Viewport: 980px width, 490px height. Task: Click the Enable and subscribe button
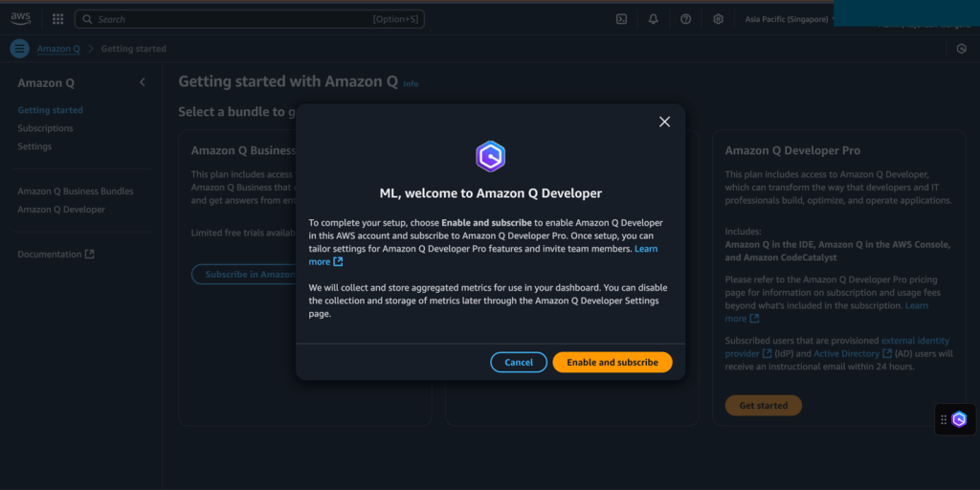(x=612, y=363)
